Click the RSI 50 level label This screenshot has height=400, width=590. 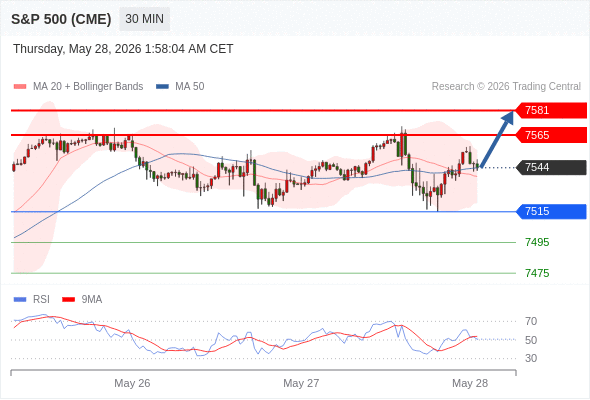point(531,340)
